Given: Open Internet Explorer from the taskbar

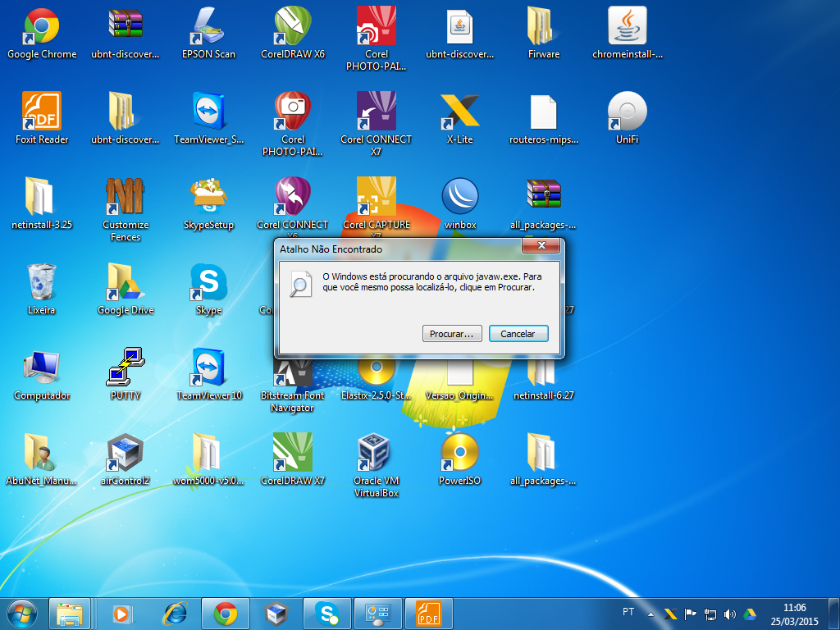Looking at the screenshot, I should 175,614.
